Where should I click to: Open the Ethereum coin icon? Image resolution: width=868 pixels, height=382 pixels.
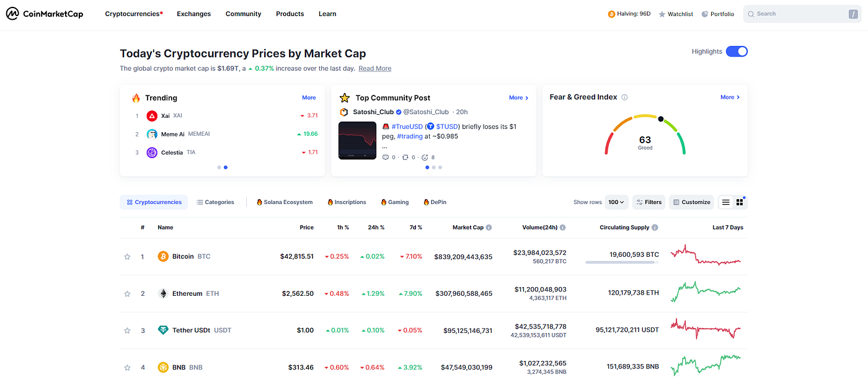pos(163,293)
